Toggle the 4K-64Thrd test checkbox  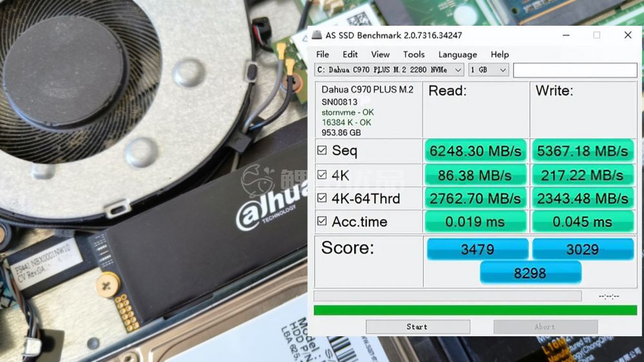coord(322,198)
